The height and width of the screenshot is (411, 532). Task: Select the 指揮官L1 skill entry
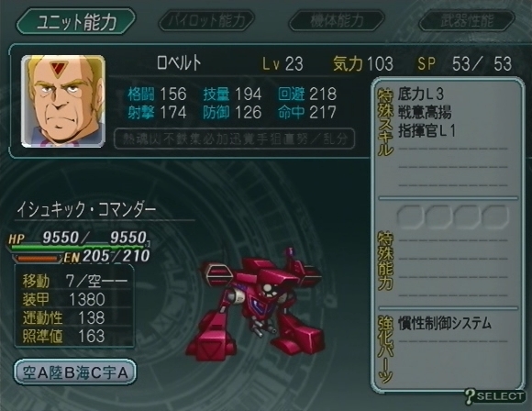(x=427, y=130)
